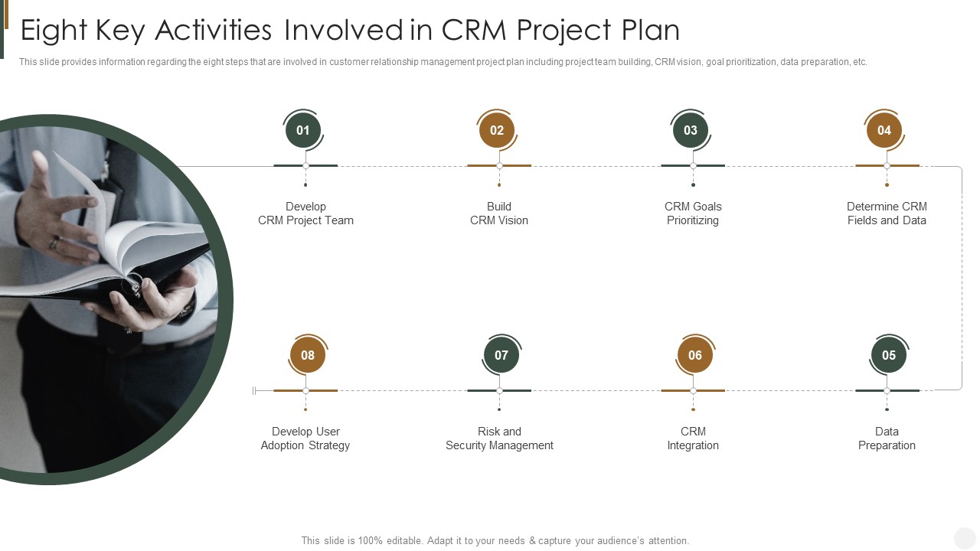Screen dimensions: 980x551
Task: Select 'Determine CRM Fields and Data' text
Action: (x=887, y=214)
